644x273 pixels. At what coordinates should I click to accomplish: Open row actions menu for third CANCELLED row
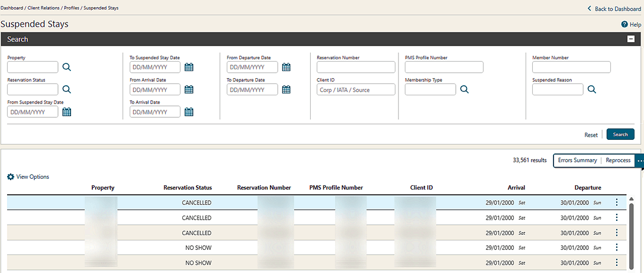pyautogui.click(x=617, y=233)
